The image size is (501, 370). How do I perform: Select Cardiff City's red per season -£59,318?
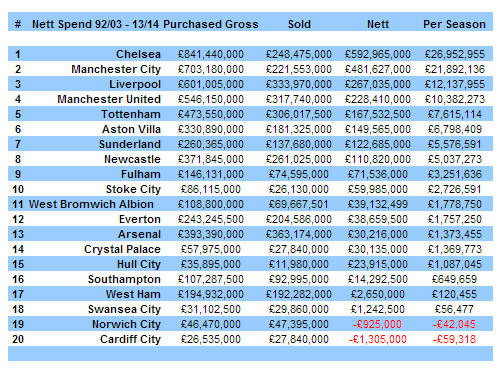[454, 339]
